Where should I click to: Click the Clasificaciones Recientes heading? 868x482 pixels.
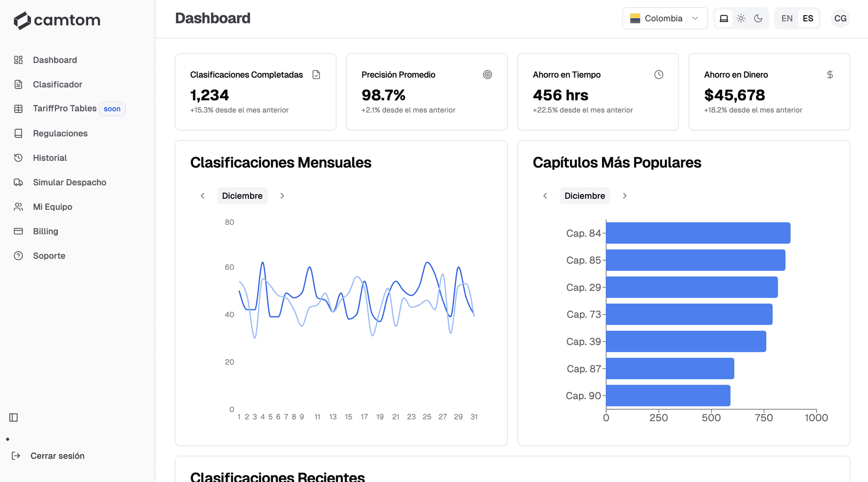[278, 476]
